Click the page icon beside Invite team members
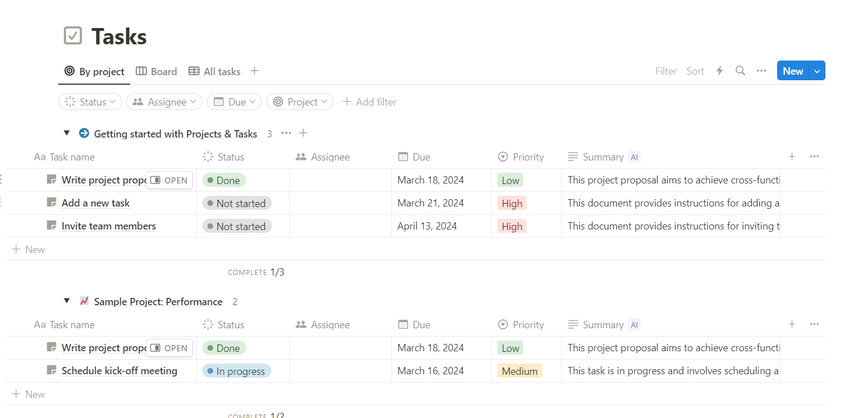 coord(52,226)
